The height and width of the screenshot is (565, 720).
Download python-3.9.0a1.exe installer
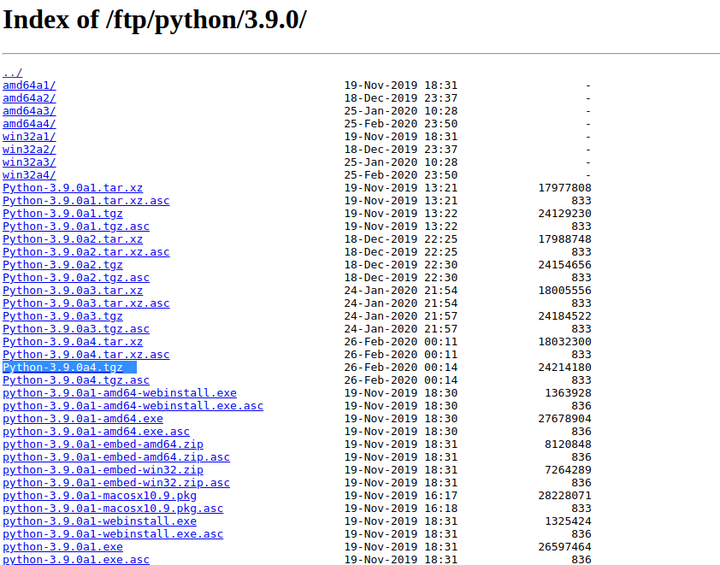pos(62,548)
